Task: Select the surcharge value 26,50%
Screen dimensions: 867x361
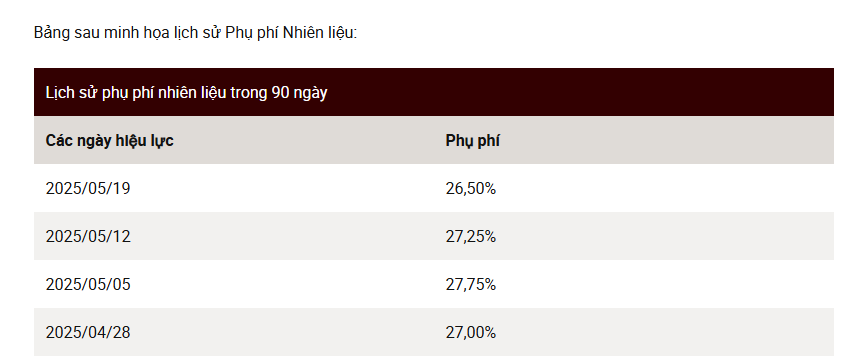Action: tap(471, 189)
